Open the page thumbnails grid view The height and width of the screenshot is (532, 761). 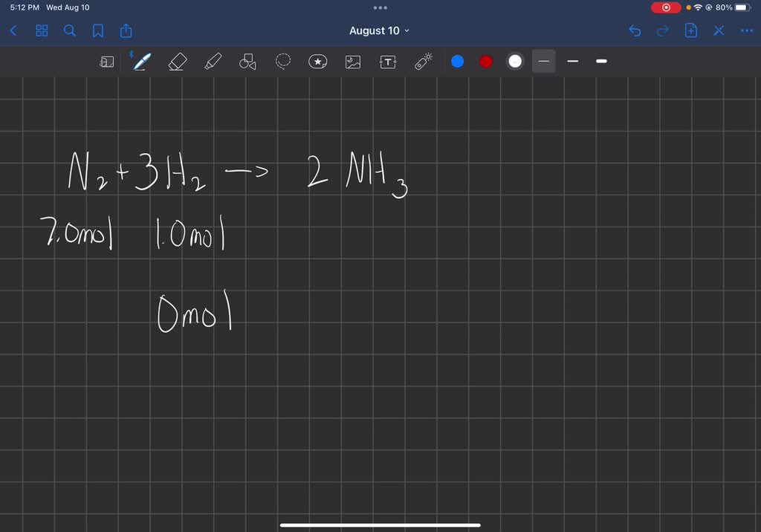tap(42, 31)
